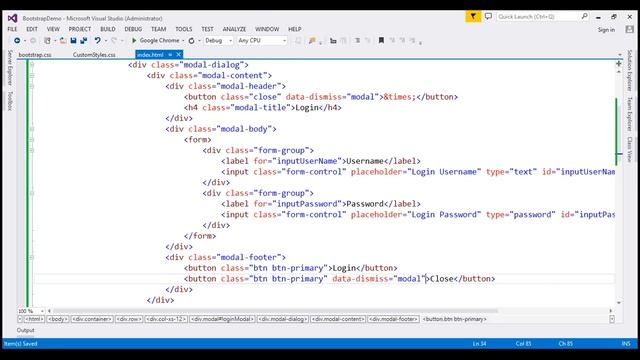Viewport: 640px width, 360px height.
Task: Open the BUILD menu
Action: (x=108, y=29)
